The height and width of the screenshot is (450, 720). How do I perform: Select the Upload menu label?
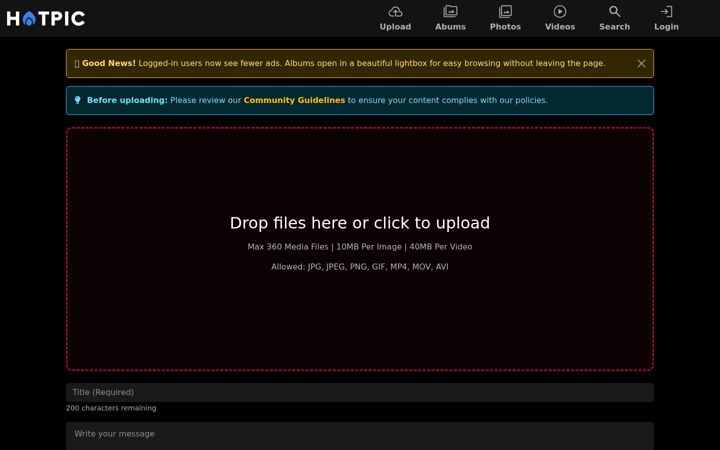[395, 27]
